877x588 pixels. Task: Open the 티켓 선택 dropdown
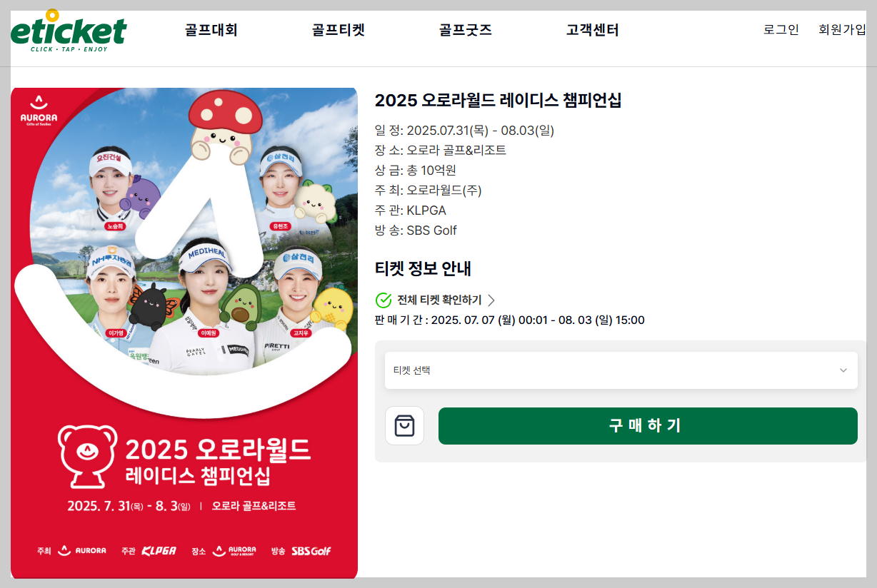click(x=621, y=370)
